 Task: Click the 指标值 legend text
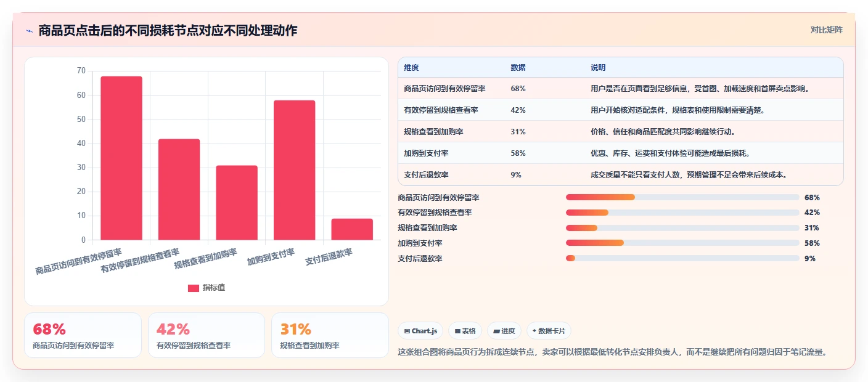214,288
